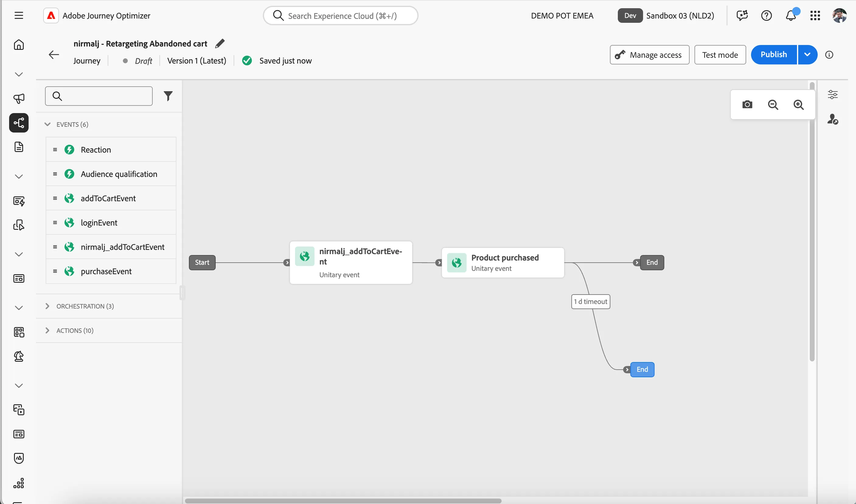
Task: Open the profile override user icon
Action: [x=833, y=119]
